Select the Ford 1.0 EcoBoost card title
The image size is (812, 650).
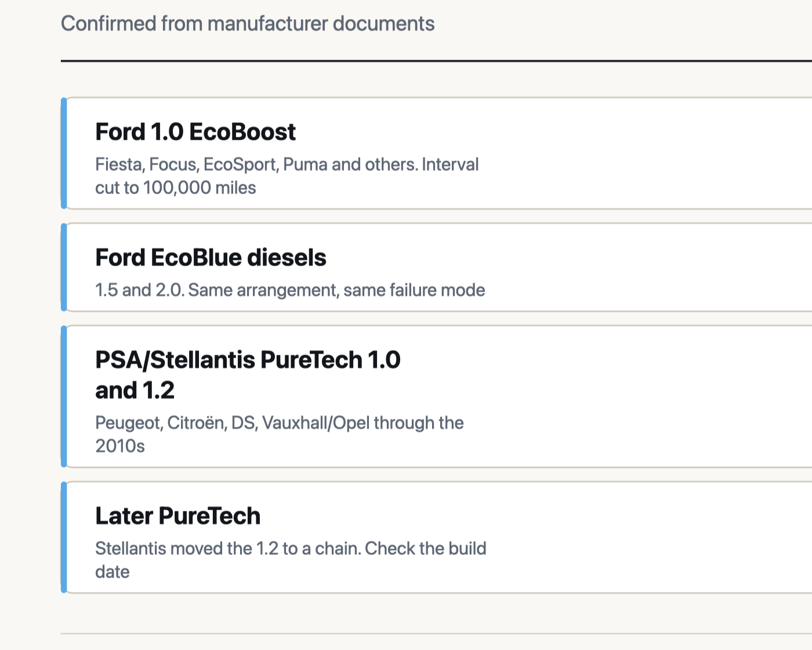(x=195, y=132)
